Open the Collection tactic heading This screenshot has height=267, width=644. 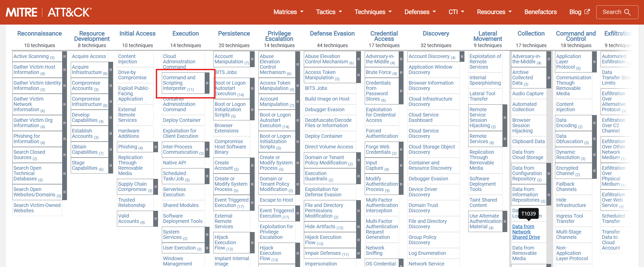pyautogui.click(x=531, y=33)
